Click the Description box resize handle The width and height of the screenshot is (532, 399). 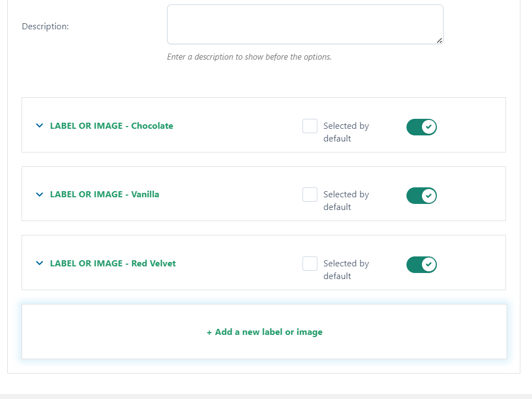click(x=440, y=41)
